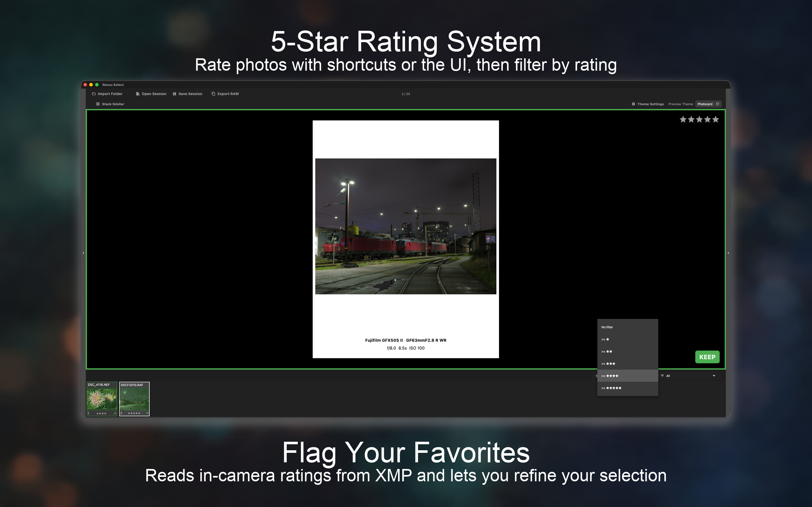This screenshot has width=812, height=507.
Task: Open the Photocard preview theme dropdown
Action: 708,104
